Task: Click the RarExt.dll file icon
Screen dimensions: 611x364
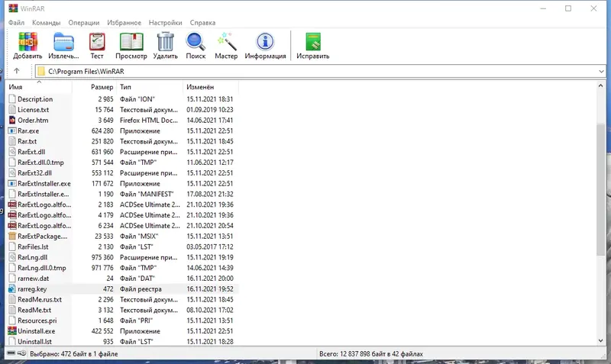Action: (12, 152)
